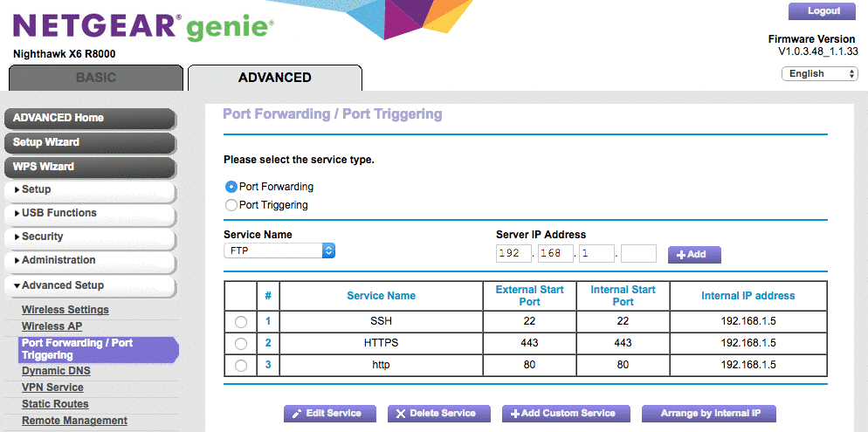The height and width of the screenshot is (432, 868).
Task: Click the Logout button
Action: [822, 11]
